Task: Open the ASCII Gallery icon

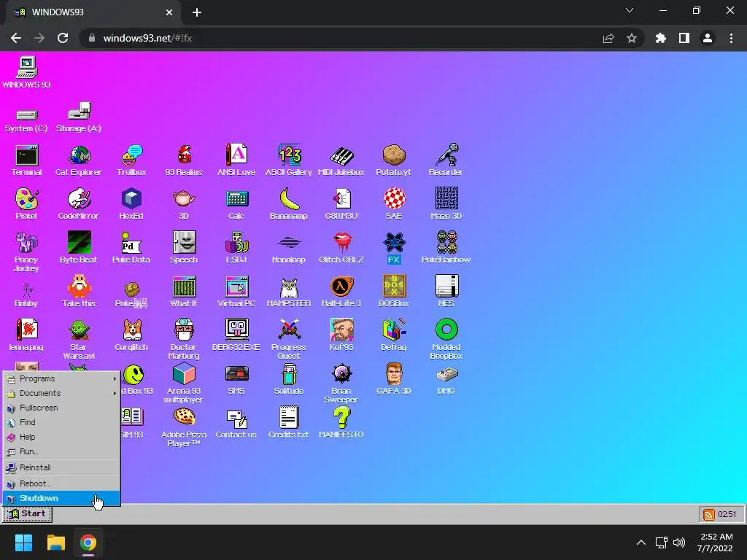Action: click(x=289, y=160)
